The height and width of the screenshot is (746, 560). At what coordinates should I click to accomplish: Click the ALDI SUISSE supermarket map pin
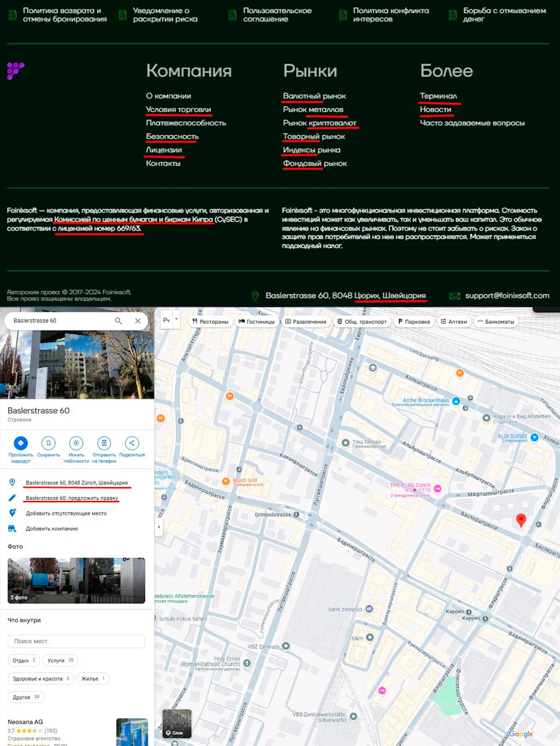pyautogui.click(x=535, y=437)
